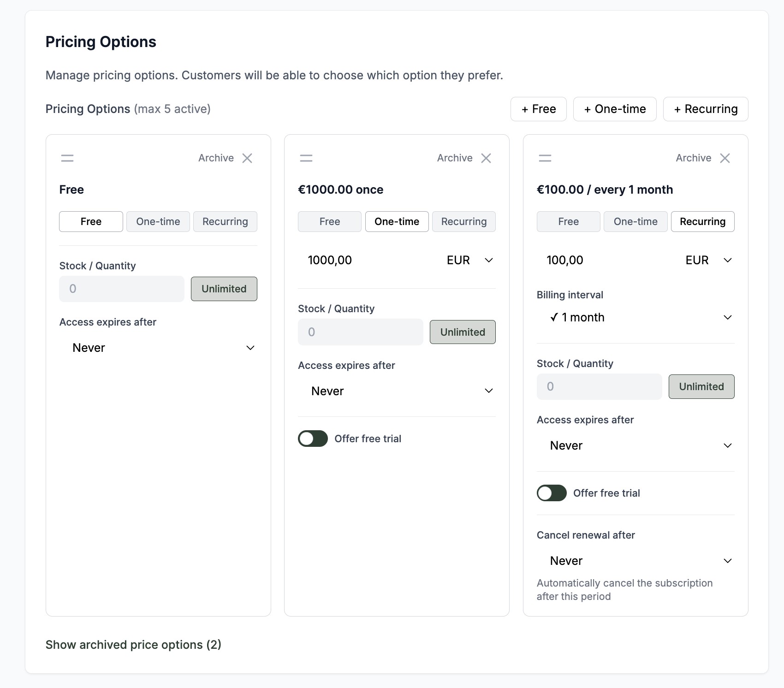Switch €1000.00 card to Recurring type
The width and height of the screenshot is (784, 688).
coord(463,222)
